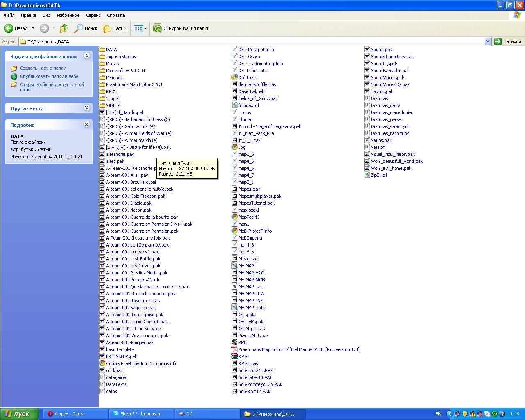Click Создать новую папку link
525x420 pixels.
click(43, 68)
